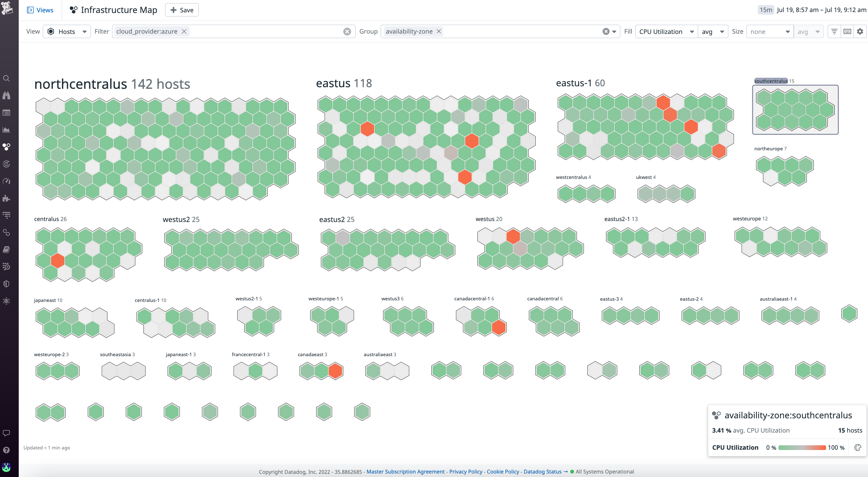The image size is (868, 477).
Task: Clear the entire Filter field
Action: [347, 31]
